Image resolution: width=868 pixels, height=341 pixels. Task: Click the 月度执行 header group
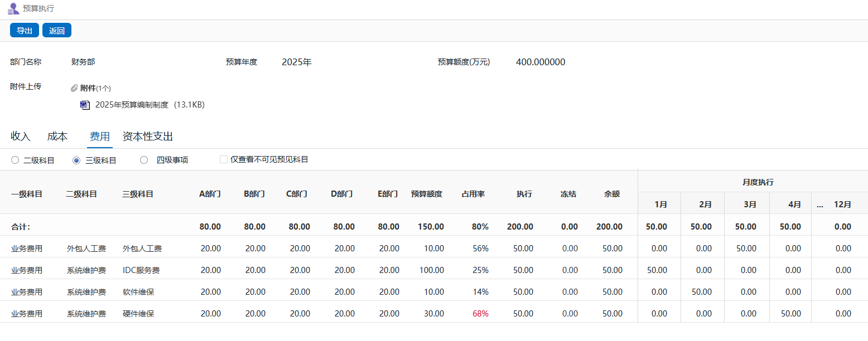[758, 182]
